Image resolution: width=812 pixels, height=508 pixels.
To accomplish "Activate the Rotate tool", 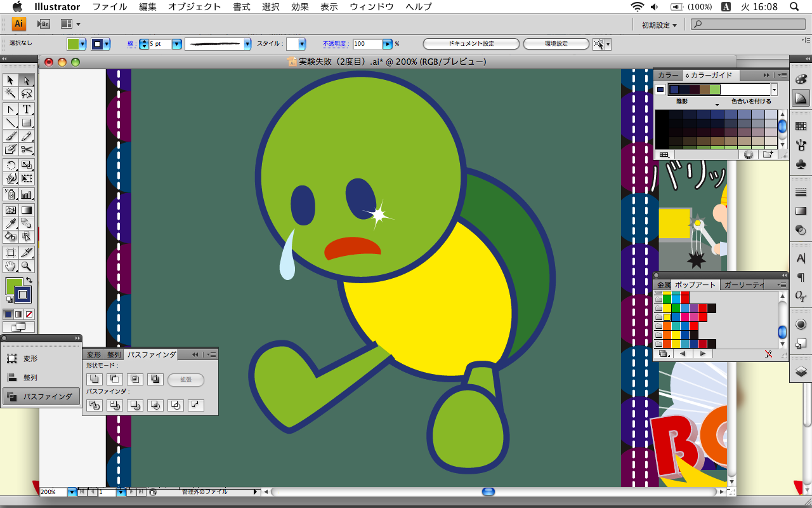I will (x=11, y=165).
